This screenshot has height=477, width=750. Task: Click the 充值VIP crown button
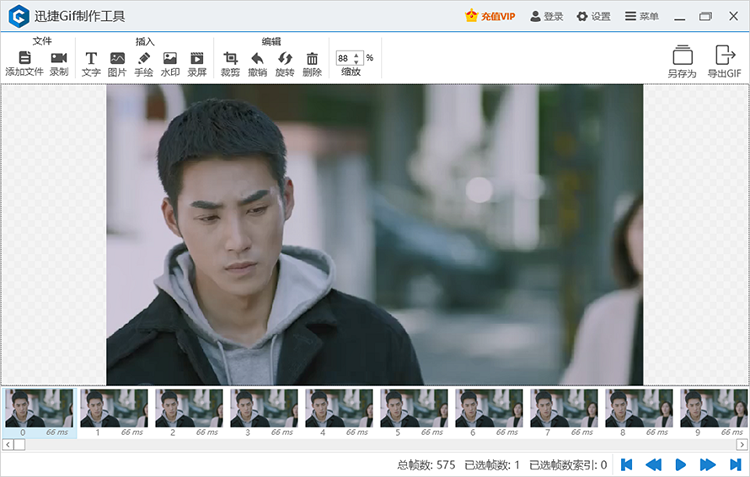pyautogui.click(x=490, y=16)
